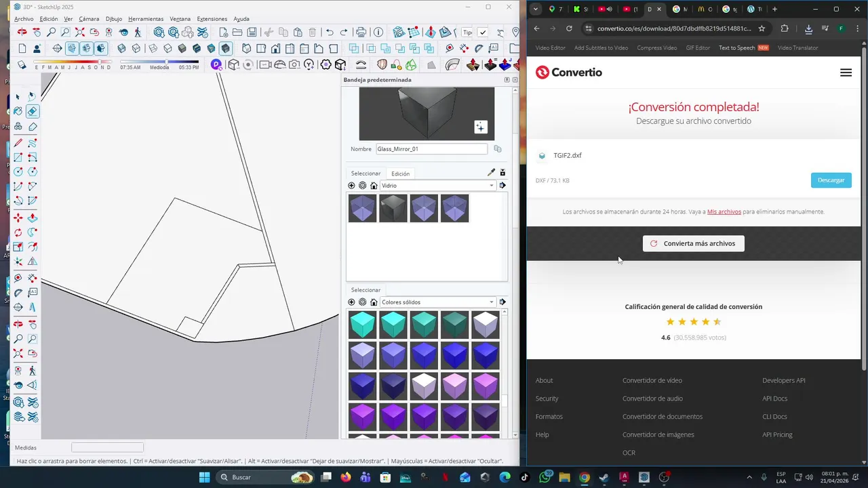Click the Medidas measurement input box
868x488 pixels.
tap(107, 447)
